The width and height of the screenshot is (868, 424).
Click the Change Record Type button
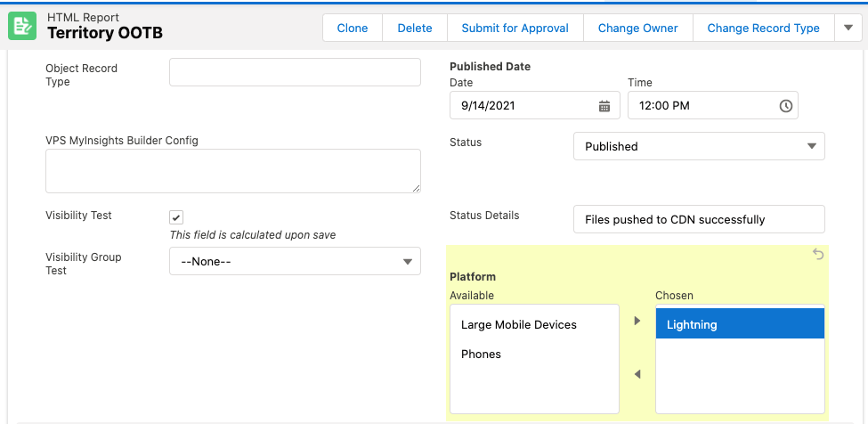pyautogui.click(x=763, y=28)
